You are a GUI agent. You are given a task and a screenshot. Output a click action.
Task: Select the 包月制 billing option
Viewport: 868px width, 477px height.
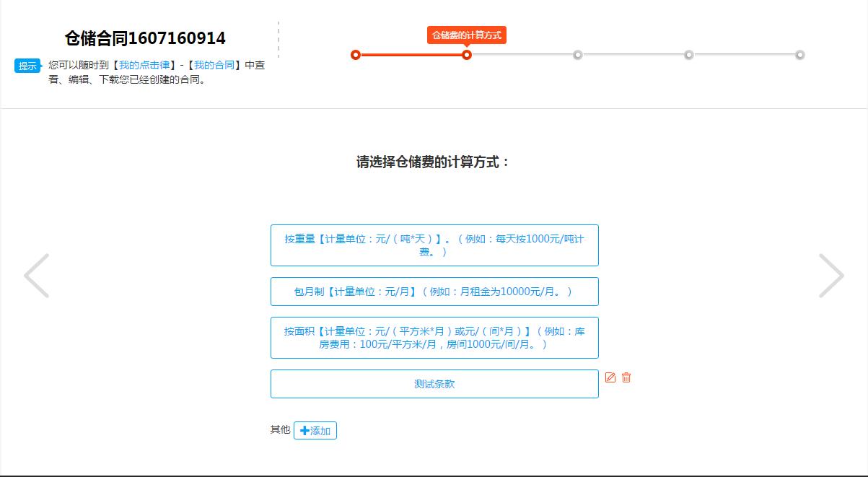pos(434,292)
